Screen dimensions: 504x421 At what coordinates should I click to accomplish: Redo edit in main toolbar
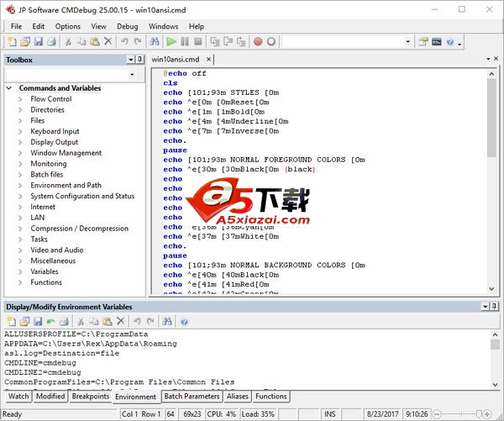[138, 41]
